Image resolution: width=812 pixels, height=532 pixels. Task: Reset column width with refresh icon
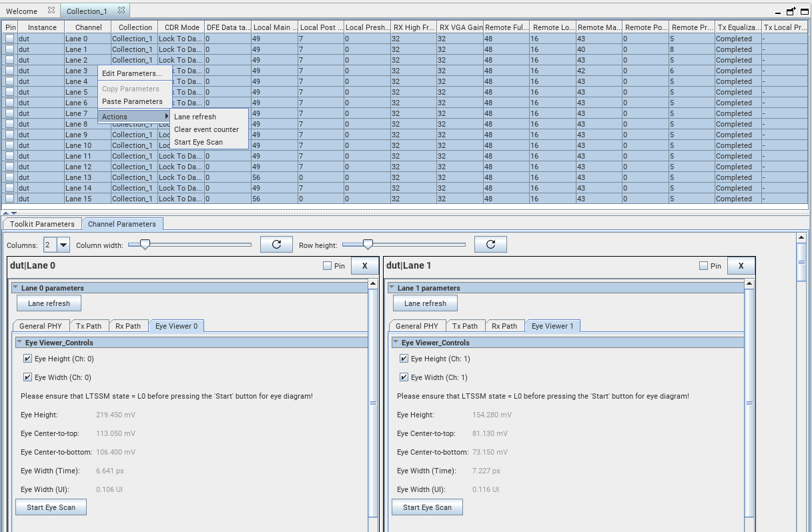(x=276, y=245)
